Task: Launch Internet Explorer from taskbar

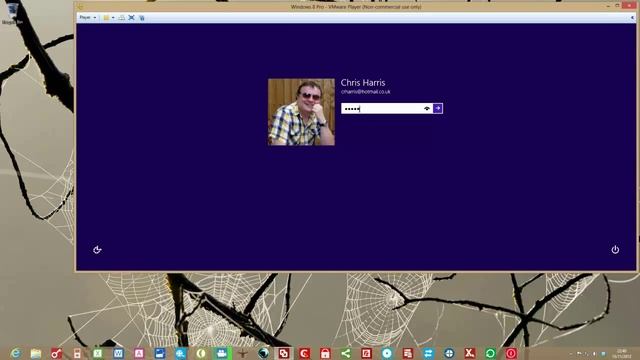Action: click(16, 353)
